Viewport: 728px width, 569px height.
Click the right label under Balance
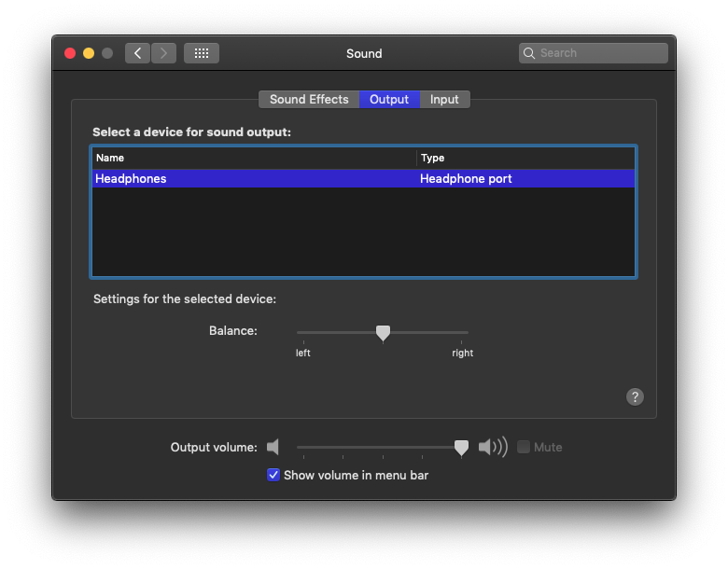[x=462, y=353]
